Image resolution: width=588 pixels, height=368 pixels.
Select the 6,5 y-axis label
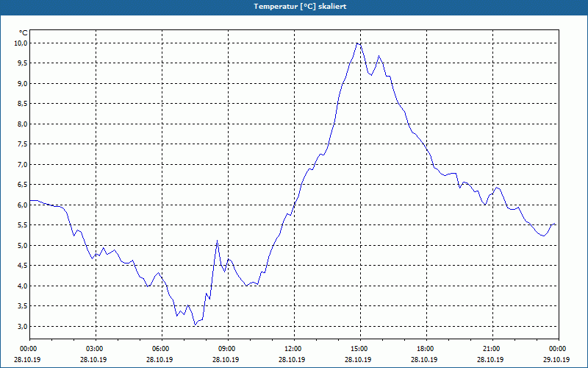click(x=23, y=185)
